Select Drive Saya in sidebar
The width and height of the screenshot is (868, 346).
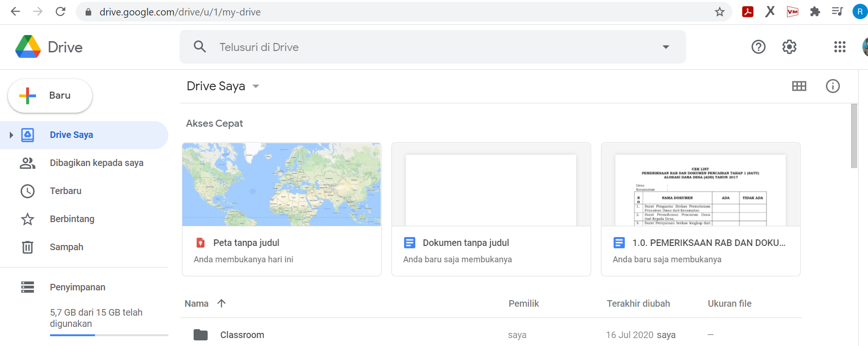[84, 135]
